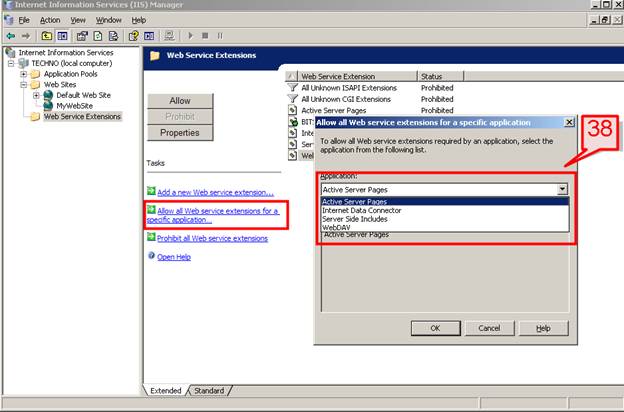
Task: Open the Action menu
Action: pos(50,20)
